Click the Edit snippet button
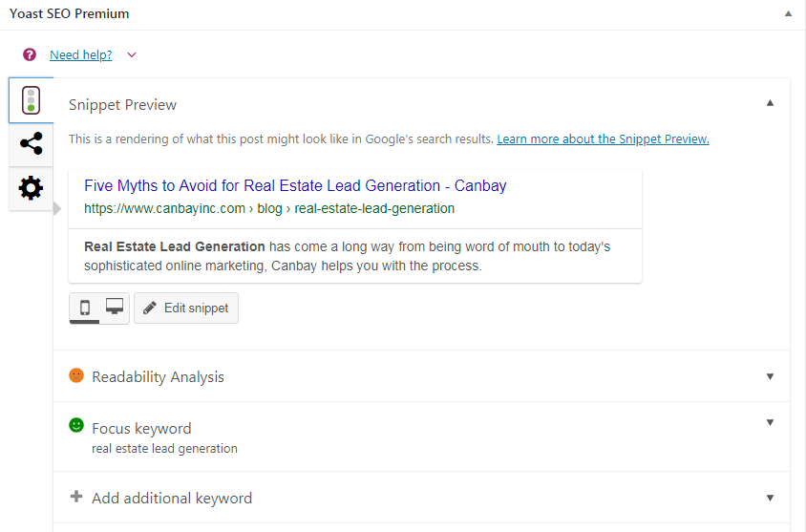 (186, 308)
